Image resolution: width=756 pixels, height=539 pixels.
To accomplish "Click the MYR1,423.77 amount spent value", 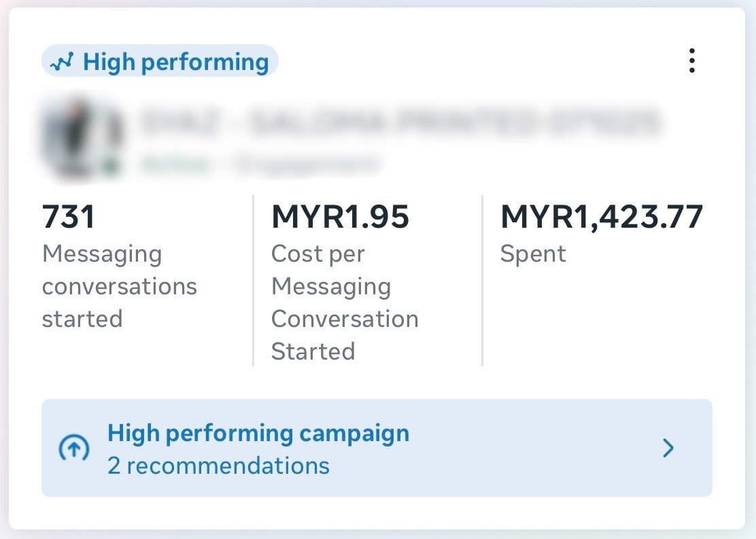I will coord(601,217).
